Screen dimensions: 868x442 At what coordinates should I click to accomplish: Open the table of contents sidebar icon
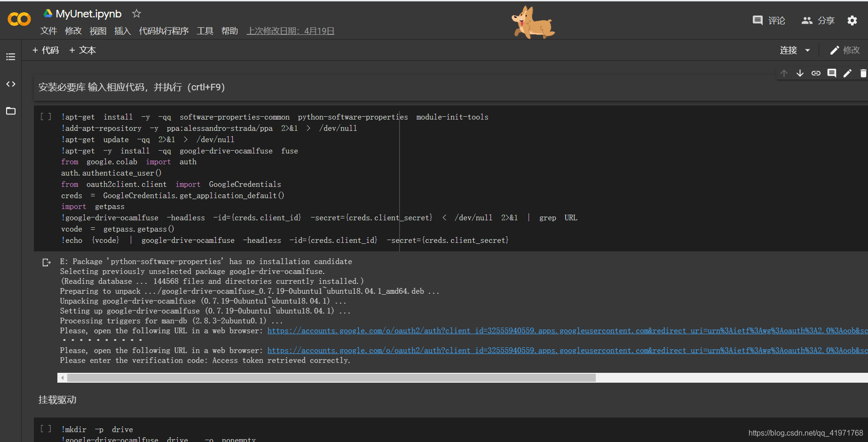10,57
